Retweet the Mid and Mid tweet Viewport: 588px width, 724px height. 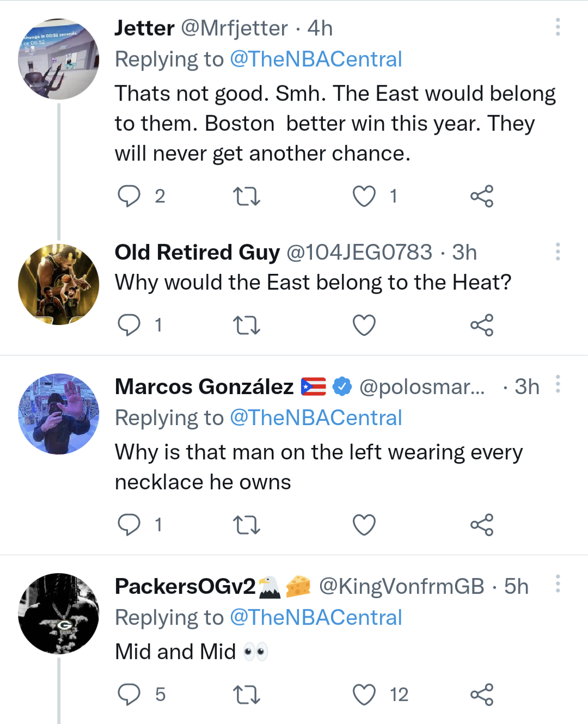tap(246, 695)
